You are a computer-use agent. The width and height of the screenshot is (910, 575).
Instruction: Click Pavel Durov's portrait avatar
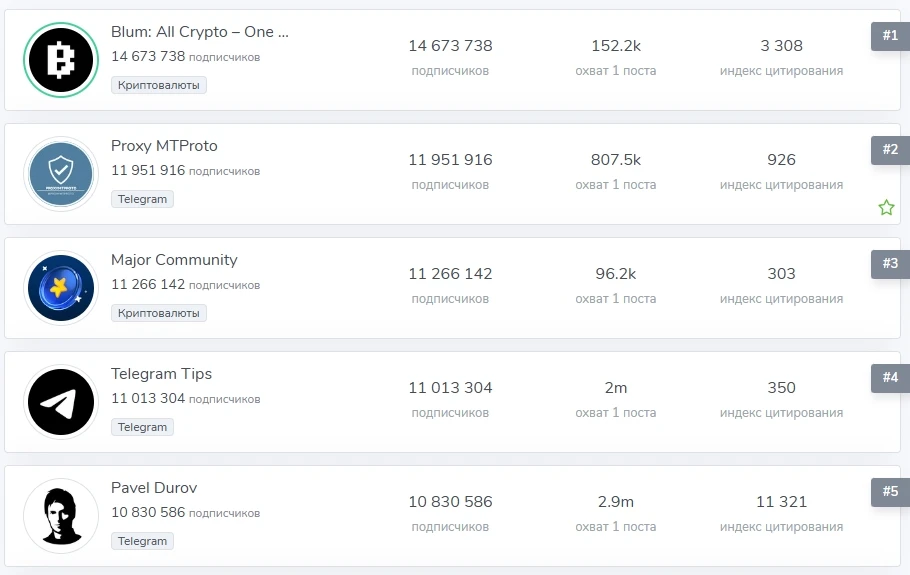(x=61, y=516)
